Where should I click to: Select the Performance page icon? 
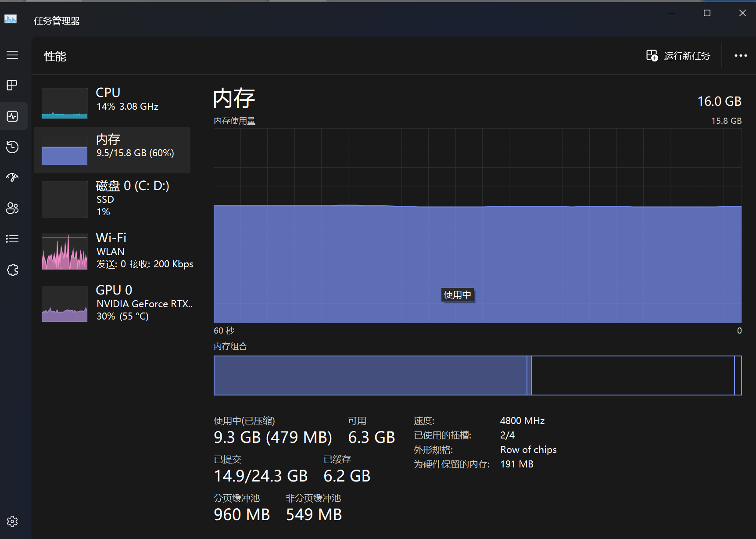point(12,116)
